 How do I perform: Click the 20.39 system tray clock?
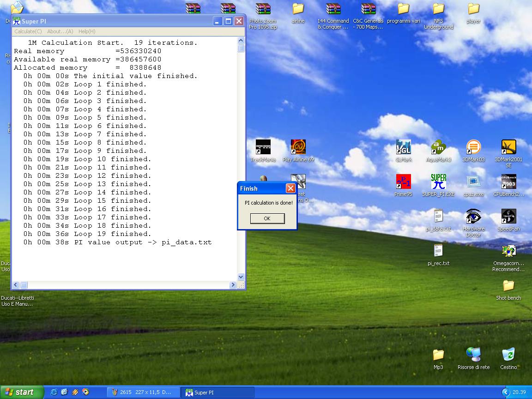point(519,392)
